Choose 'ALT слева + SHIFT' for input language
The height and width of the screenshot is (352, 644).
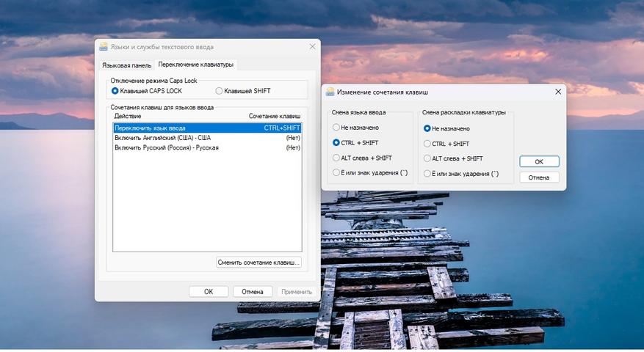pos(336,158)
